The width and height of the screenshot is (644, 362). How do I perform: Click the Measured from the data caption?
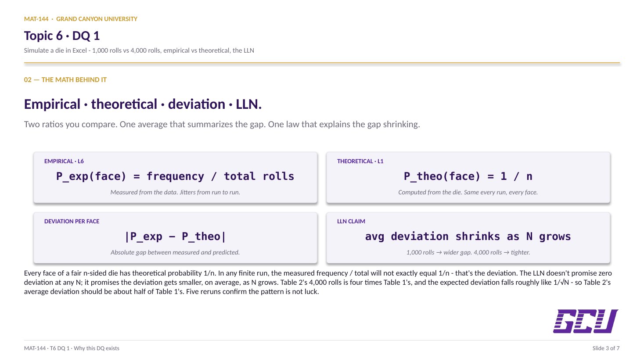175,192
